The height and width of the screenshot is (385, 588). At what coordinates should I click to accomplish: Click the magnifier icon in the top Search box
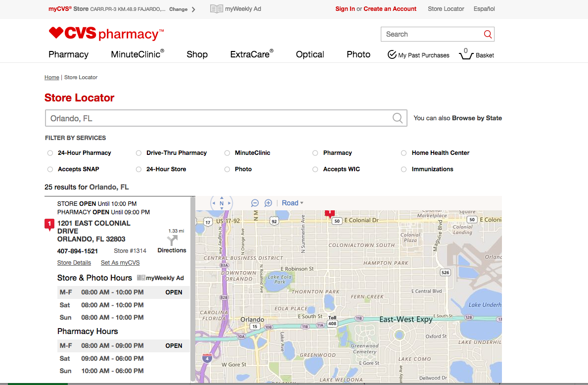[x=488, y=34]
